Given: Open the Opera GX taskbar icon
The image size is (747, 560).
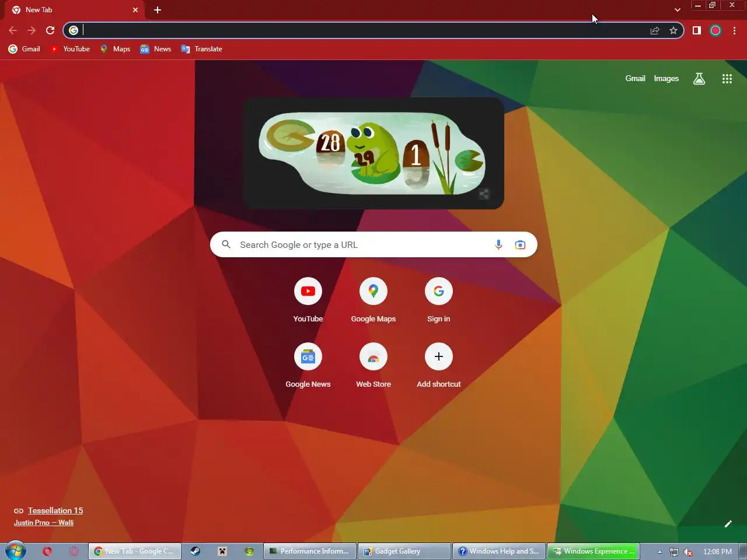Looking at the screenshot, I should click(x=74, y=551).
